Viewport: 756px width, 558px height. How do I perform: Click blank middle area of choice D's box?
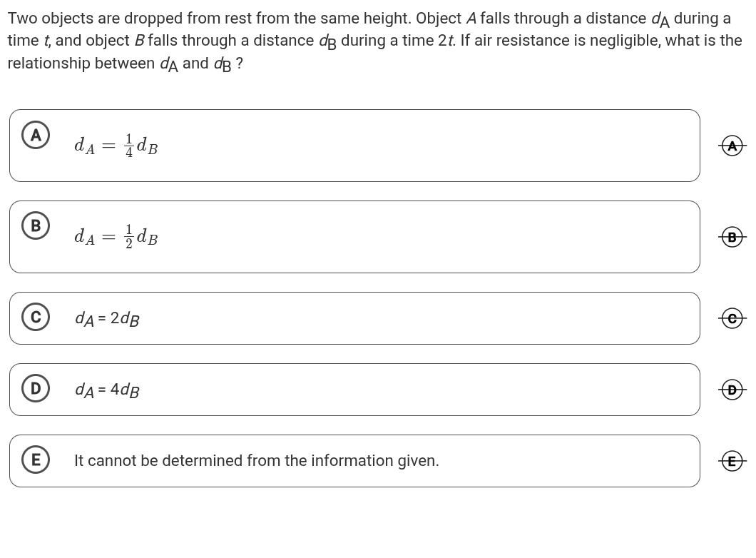coord(428,390)
